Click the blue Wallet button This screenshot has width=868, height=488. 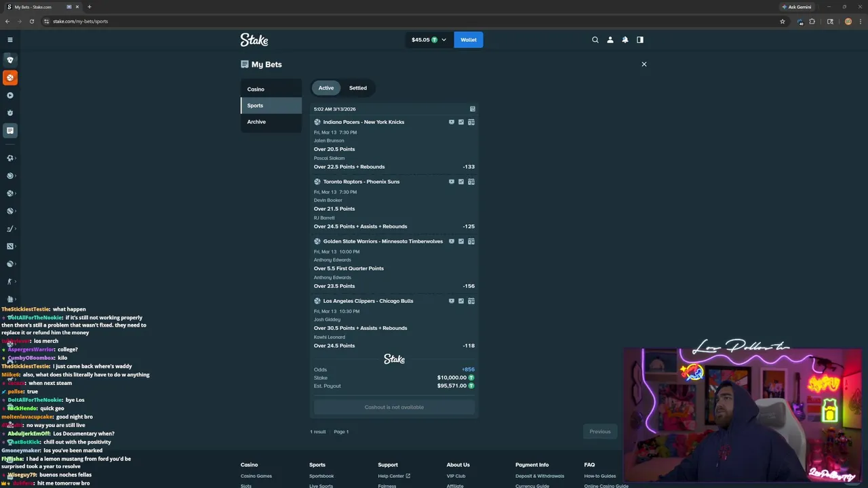click(469, 40)
